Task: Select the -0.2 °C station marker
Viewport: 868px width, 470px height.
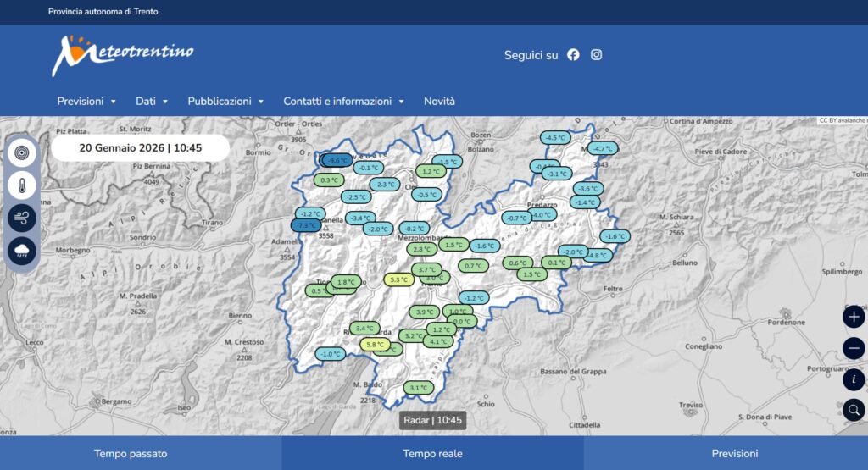Action: 415,229
